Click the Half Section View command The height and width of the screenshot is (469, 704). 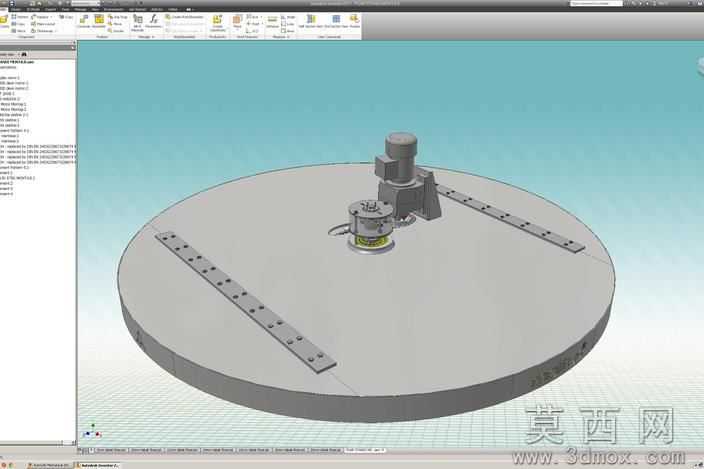[x=311, y=21]
